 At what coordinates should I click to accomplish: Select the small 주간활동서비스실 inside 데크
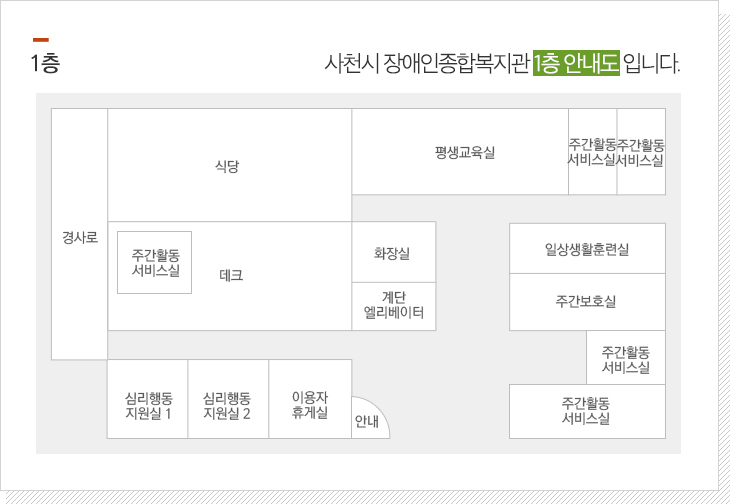155,262
